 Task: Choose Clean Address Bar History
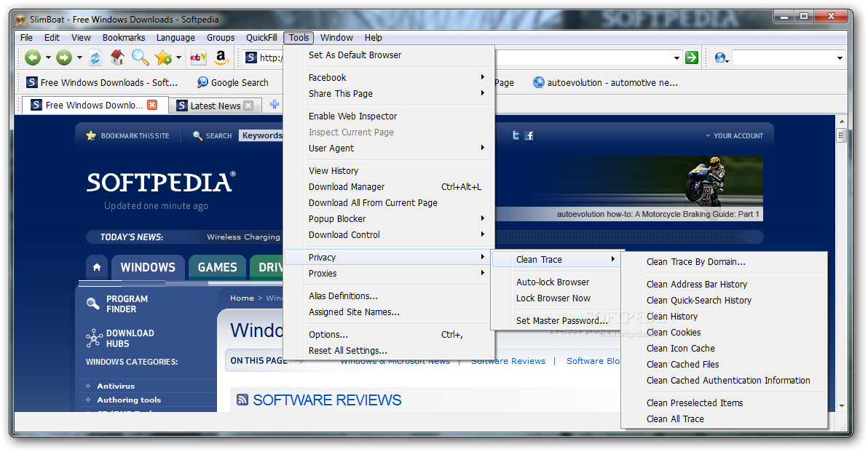click(724, 285)
